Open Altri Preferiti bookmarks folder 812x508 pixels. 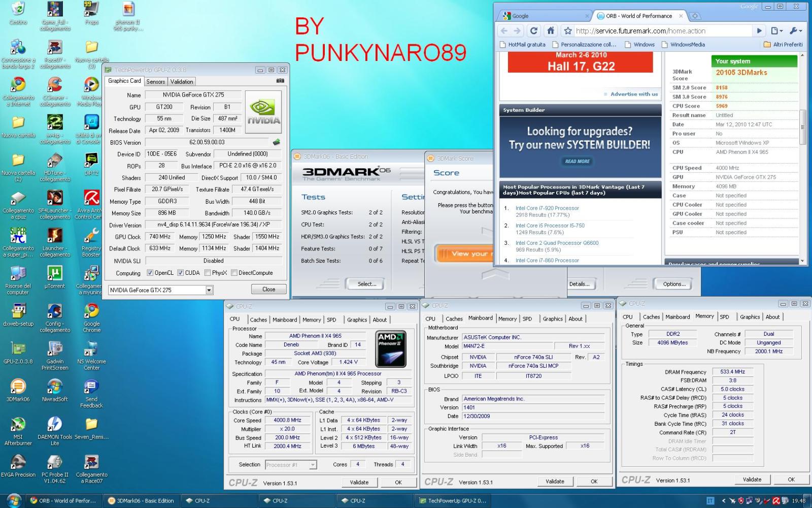[784, 44]
